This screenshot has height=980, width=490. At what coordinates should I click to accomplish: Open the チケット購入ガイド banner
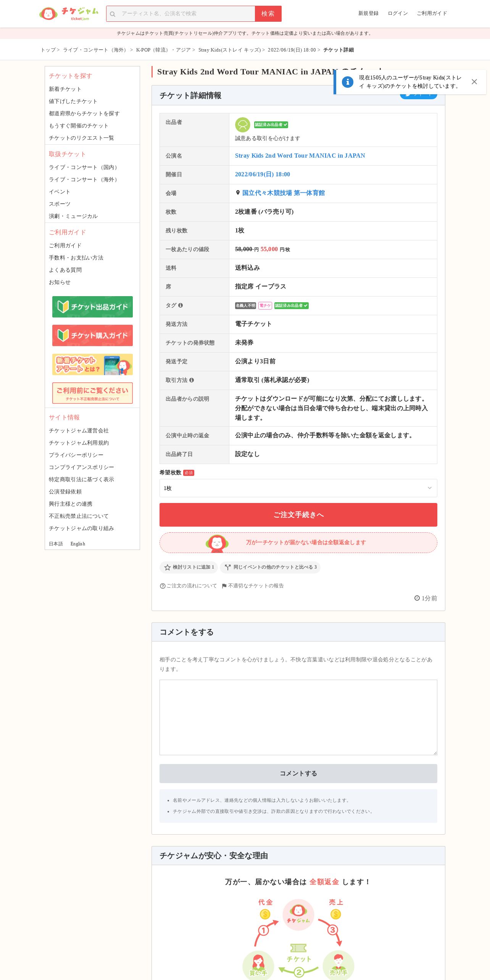92,335
